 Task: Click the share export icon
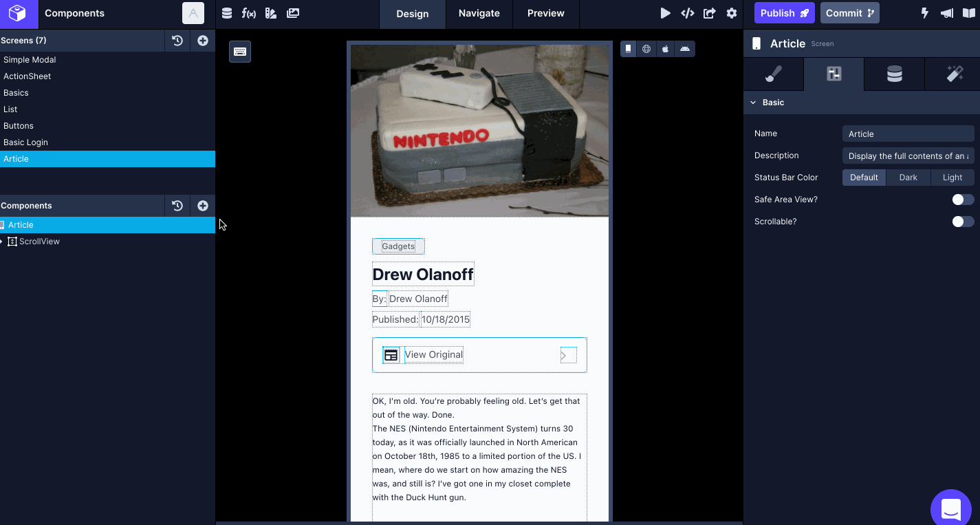710,13
